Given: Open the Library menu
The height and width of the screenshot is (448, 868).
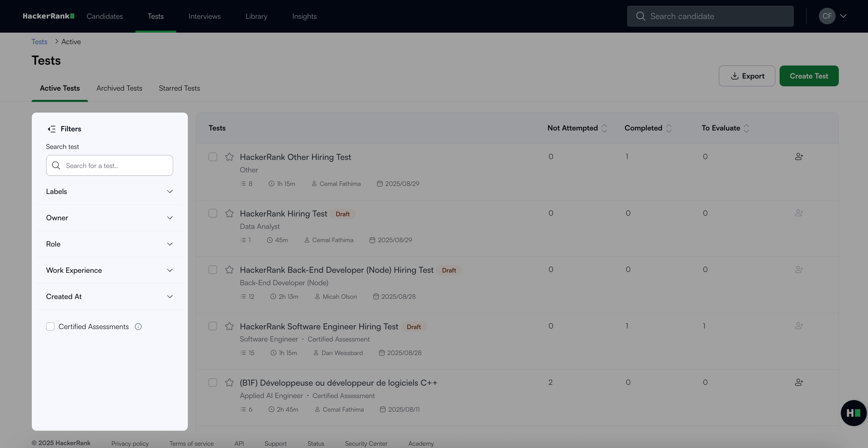Looking at the screenshot, I should (x=256, y=16).
